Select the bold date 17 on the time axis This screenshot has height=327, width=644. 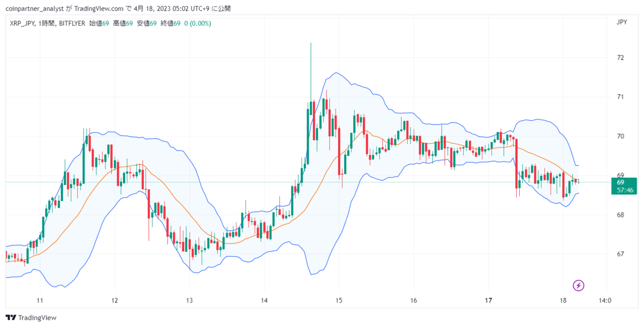pyautogui.click(x=488, y=300)
